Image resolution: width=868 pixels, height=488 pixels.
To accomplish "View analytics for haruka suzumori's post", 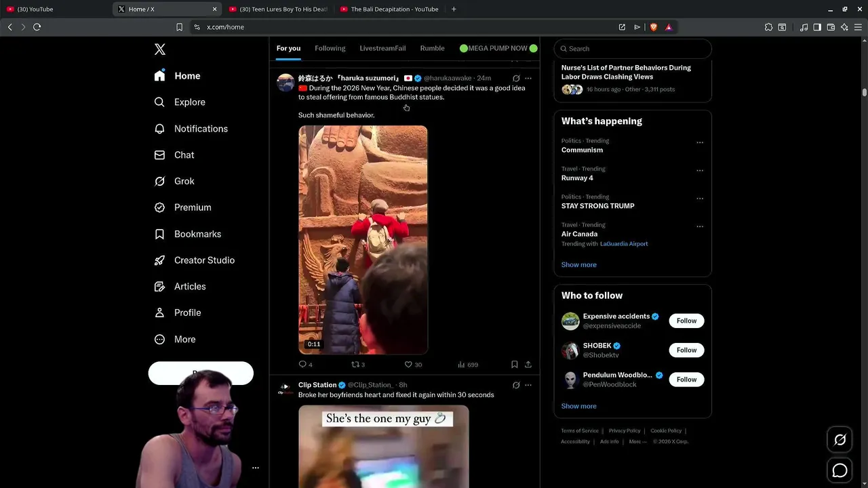I will click(x=467, y=365).
